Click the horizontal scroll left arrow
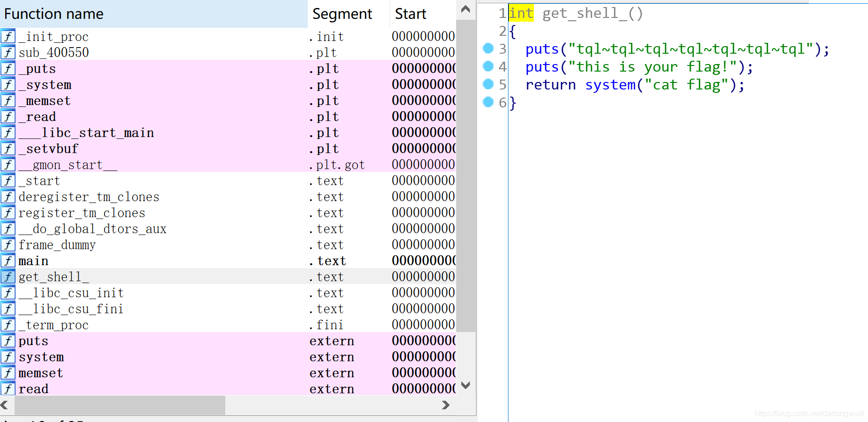The image size is (868, 422). (4, 405)
